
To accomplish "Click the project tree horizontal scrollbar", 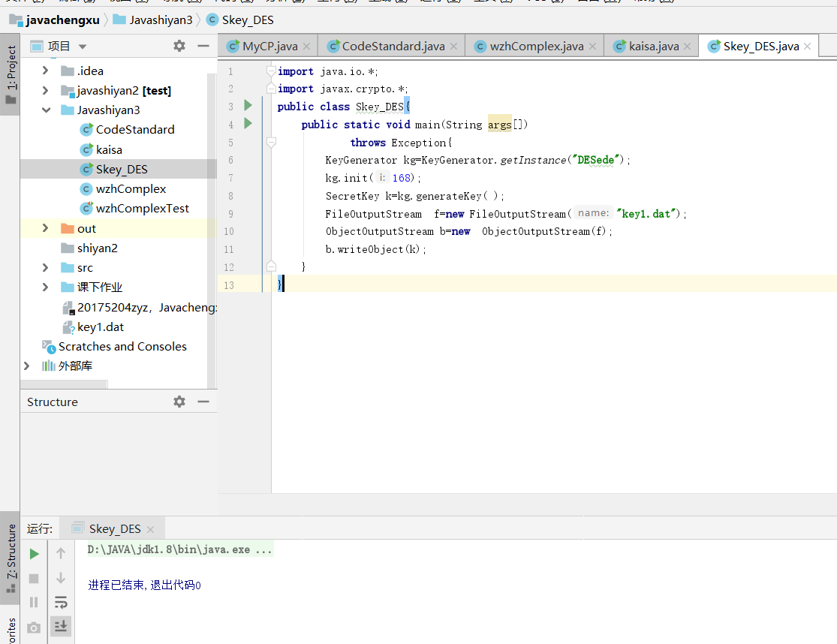I will tap(64, 384).
